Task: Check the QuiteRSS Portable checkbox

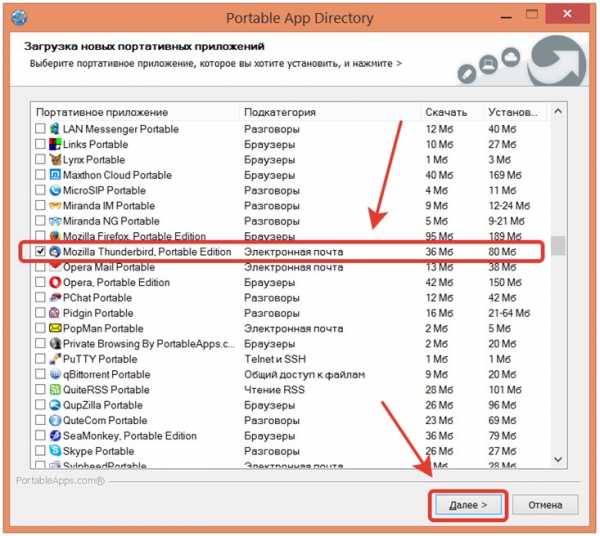Action: point(40,389)
